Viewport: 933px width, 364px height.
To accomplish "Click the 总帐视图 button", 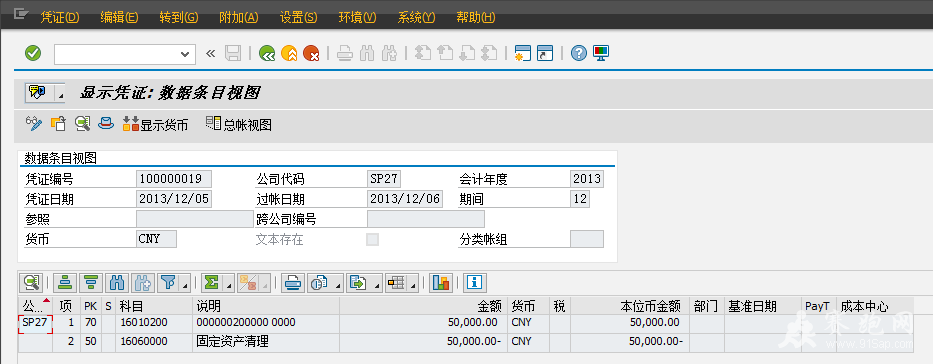I will tap(239, 124).
